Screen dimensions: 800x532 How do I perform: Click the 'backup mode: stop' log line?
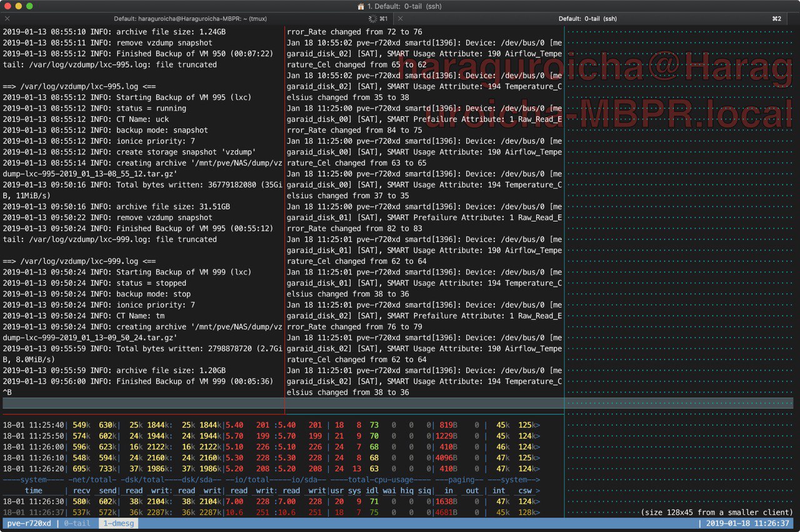97,294
